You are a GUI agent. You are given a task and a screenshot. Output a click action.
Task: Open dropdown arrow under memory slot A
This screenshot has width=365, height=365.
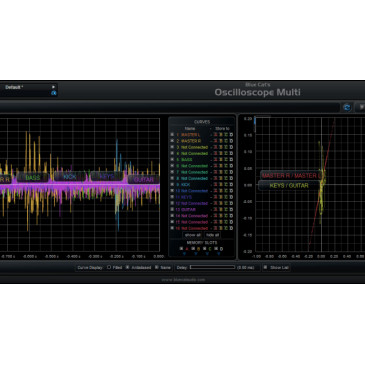coord(185,254)
